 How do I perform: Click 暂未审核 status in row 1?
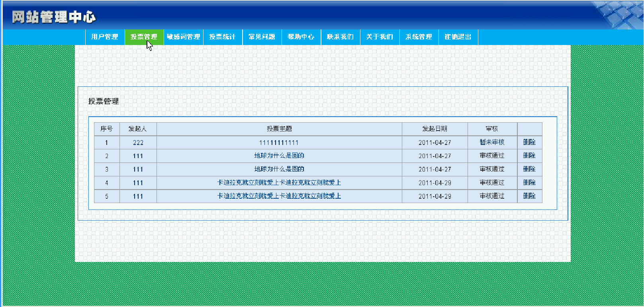tap(492, 142)
